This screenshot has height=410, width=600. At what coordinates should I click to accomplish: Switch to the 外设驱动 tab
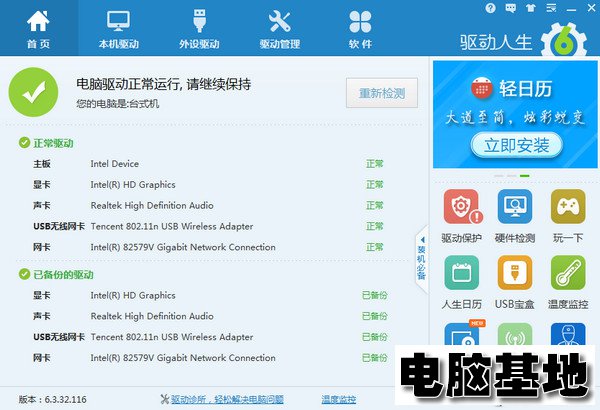click(199, 29)
